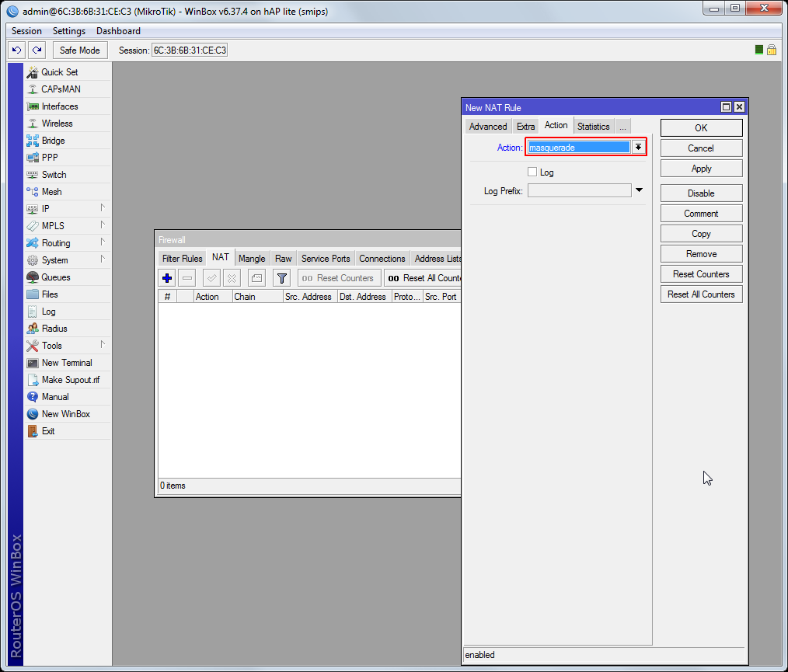Viewport: 788px width, 672px height.
Task: Open Quick Set from the sidebar
Action: click(59, 72)
